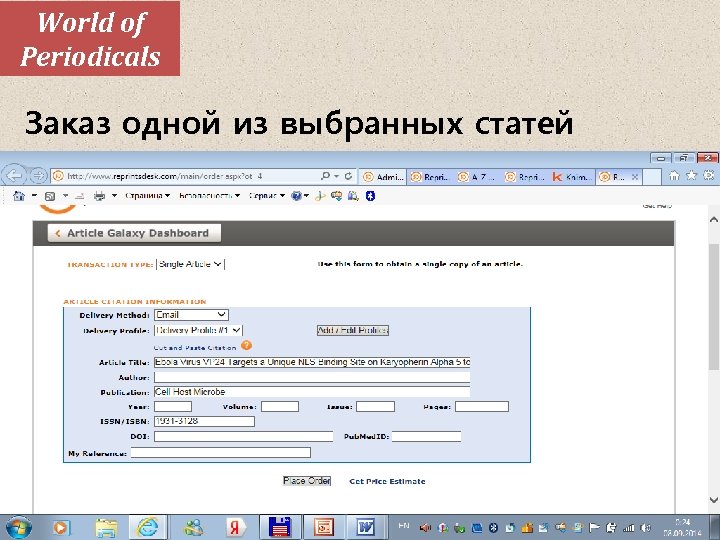Click into the empty Author field
This screenshot has height=540, width=720.
click(312, 377)
